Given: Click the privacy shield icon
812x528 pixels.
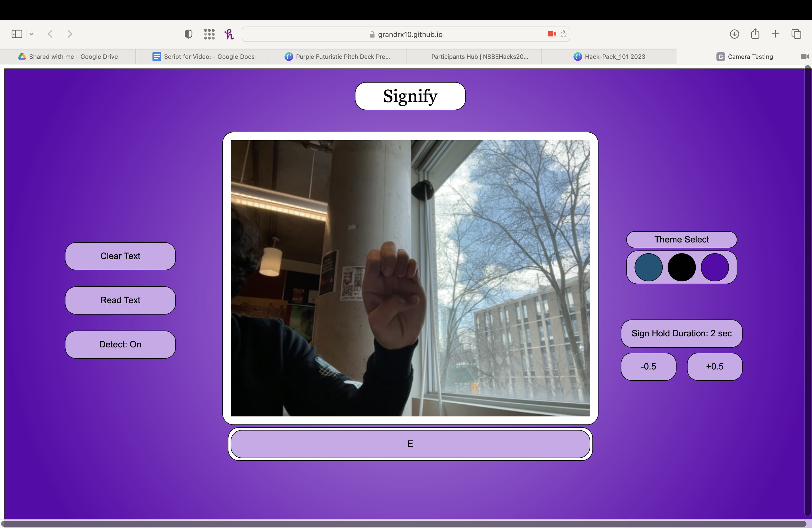Looking at the screenshot, I should 188,34.
